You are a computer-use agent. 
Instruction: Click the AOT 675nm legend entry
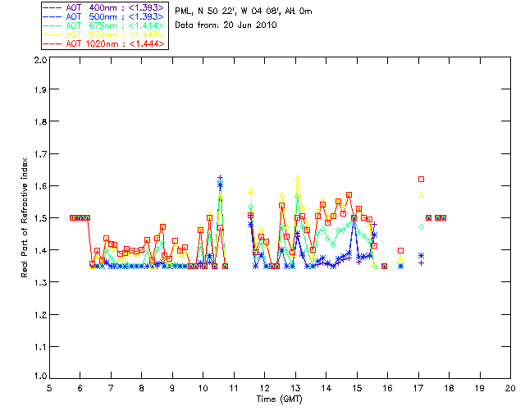tap(104, 25)
